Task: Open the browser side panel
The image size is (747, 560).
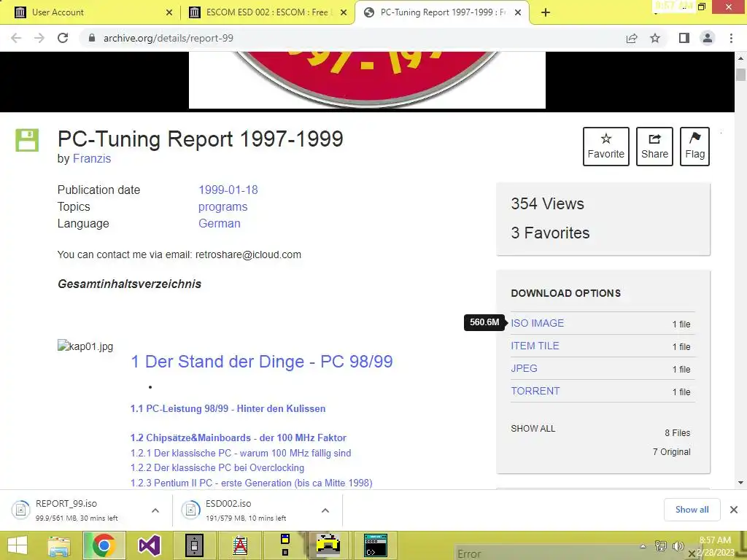Action: pos(684,38)
